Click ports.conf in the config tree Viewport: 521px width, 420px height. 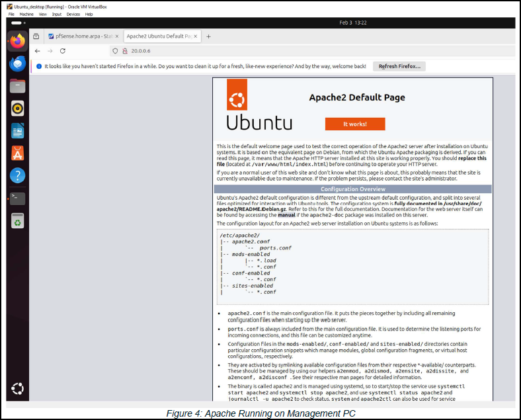point(275,248)
